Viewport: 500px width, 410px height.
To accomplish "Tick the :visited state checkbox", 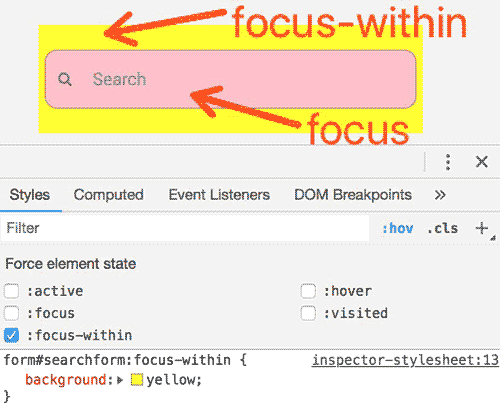I will tap(308, 313).
